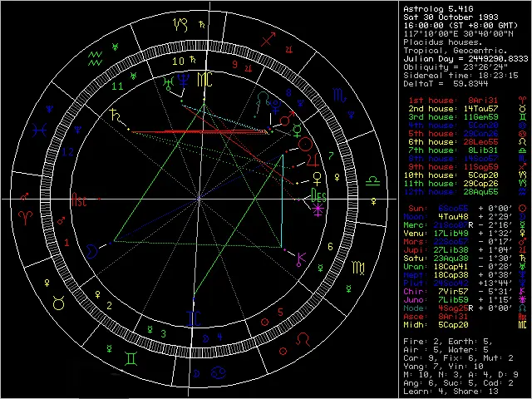Viewport: 532px width, 399px height.
Task: Click the magenta Juno asterisk glyph in the wheel
Action: (318, 210)
